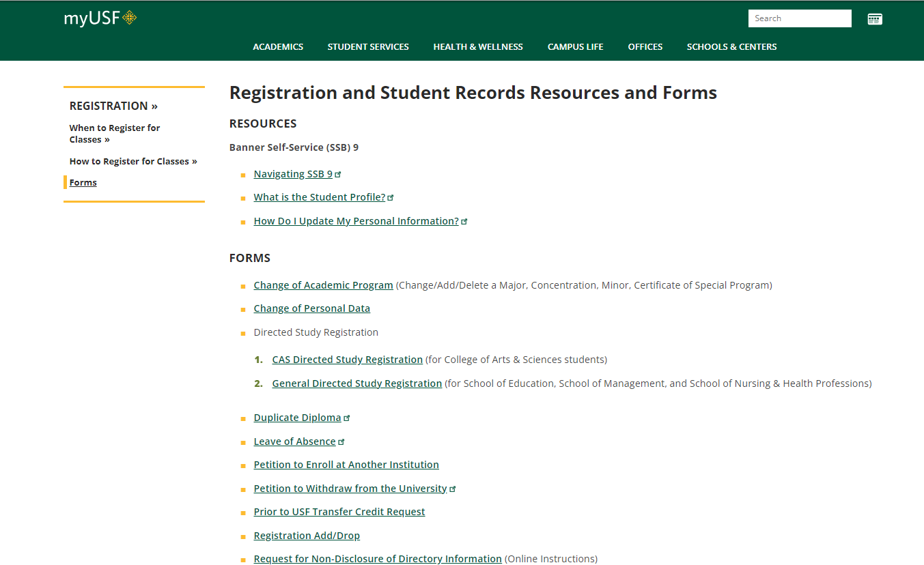Open the calendar icon beside the search box

tap(875, 19)
